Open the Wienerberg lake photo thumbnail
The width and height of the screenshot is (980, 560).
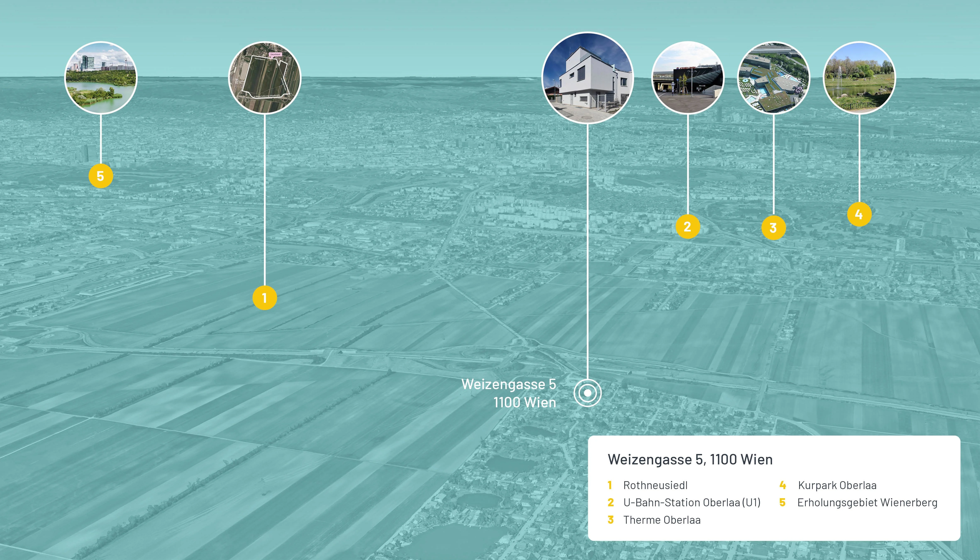coord(100,78)
